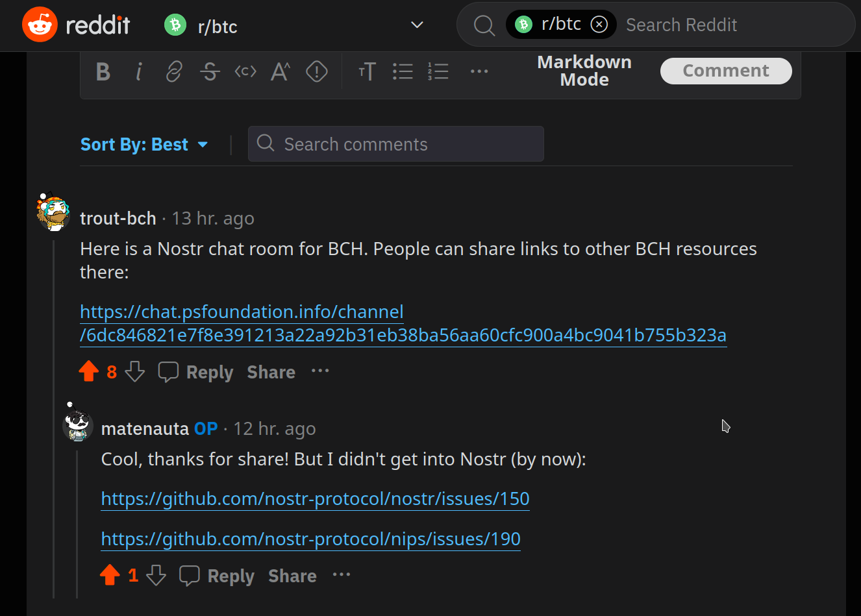Open more options menu on trout-bch's comment

tap(320, 371)
